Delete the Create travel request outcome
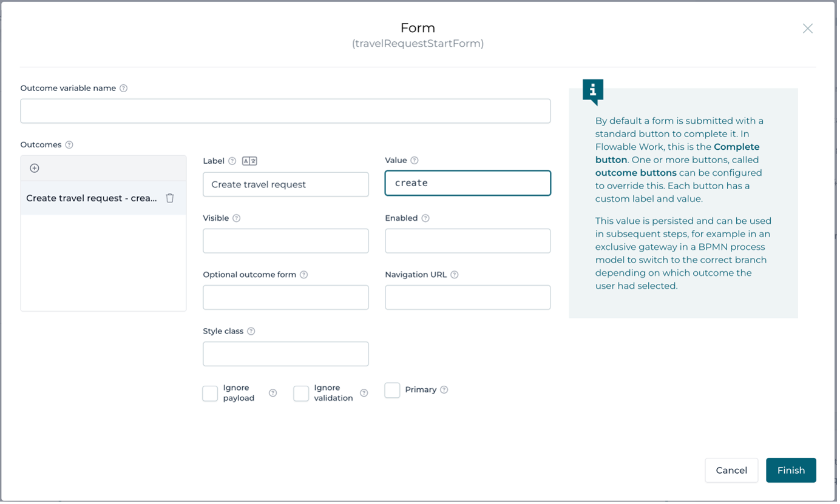 coord(170,198)
